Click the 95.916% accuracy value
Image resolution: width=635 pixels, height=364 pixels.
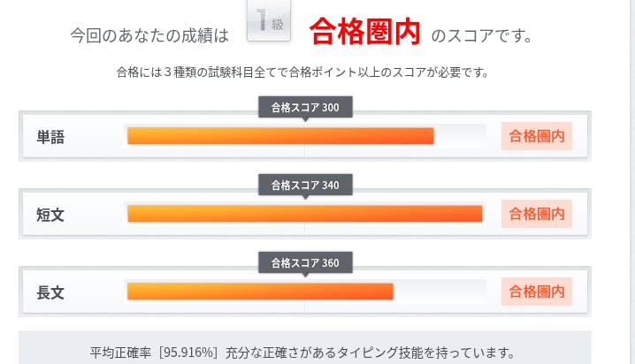click(x=189, y=352)
